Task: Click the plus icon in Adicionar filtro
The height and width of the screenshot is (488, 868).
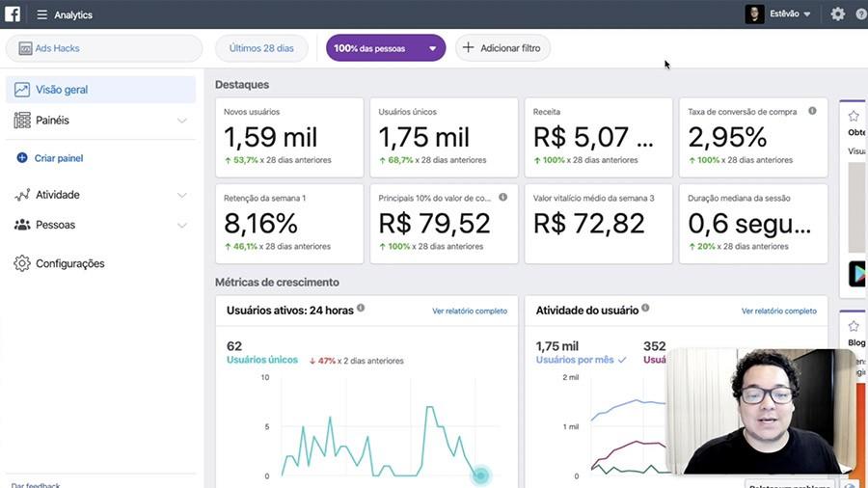Action: click(468, 47)
